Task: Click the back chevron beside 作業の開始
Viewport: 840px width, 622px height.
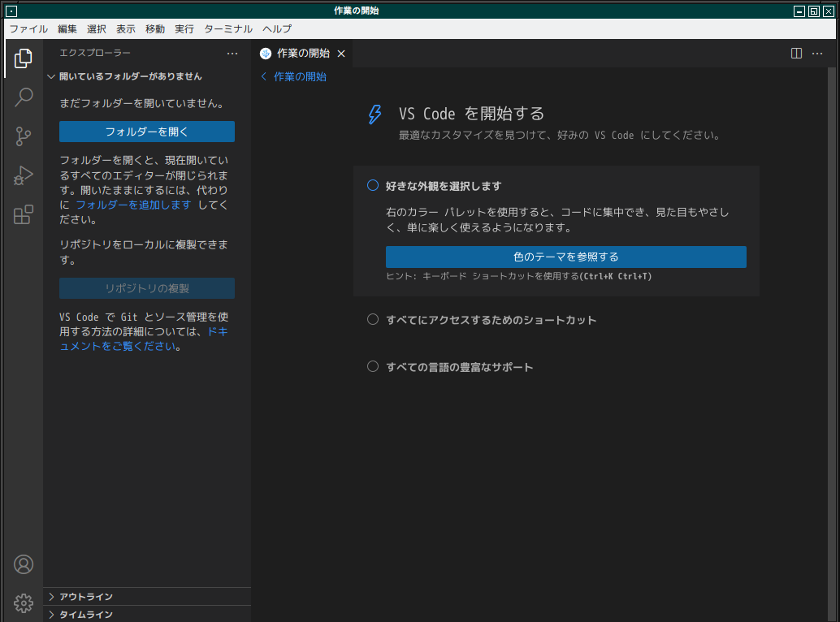Action: pos(263,76)
